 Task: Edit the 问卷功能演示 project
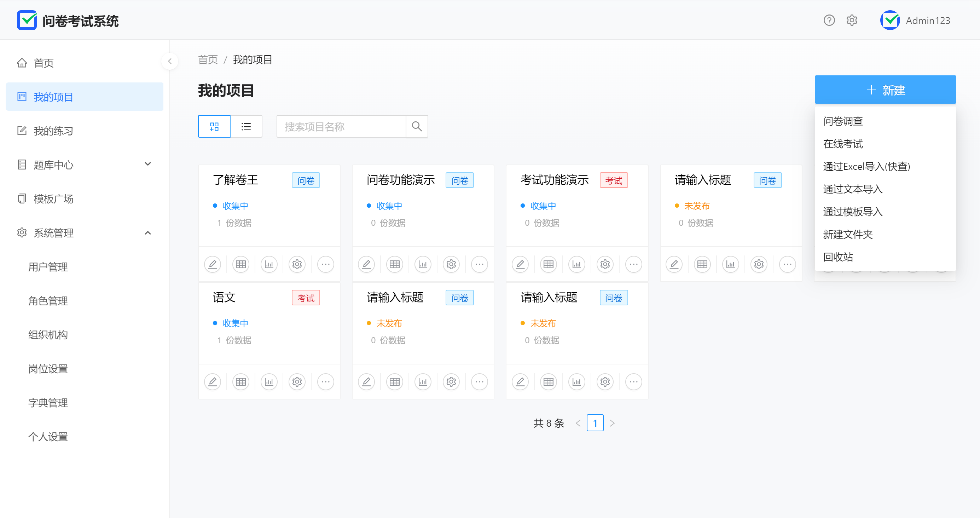click(x=366, y=264)
